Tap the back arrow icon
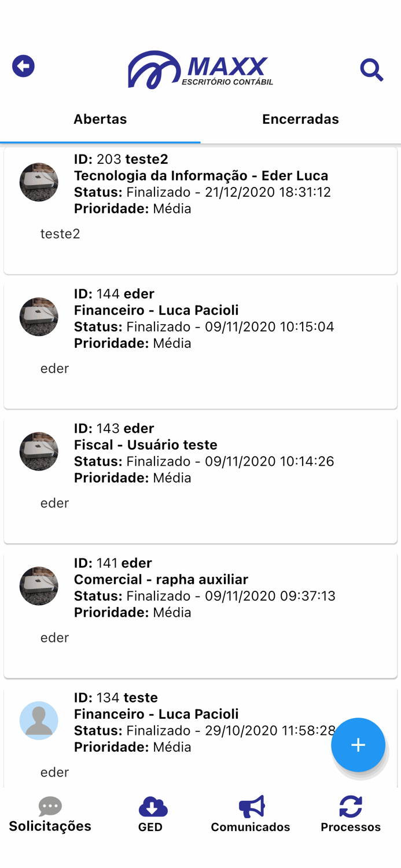 23,65
